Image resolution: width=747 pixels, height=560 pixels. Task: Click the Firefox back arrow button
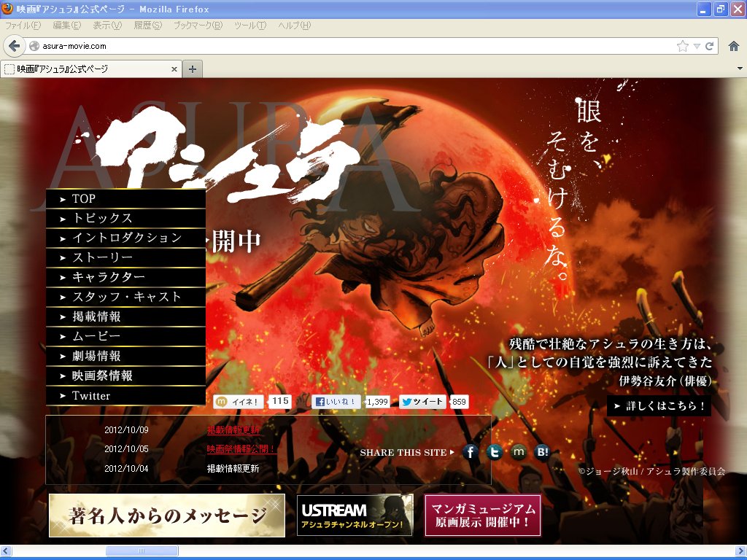tap(14, 46)
